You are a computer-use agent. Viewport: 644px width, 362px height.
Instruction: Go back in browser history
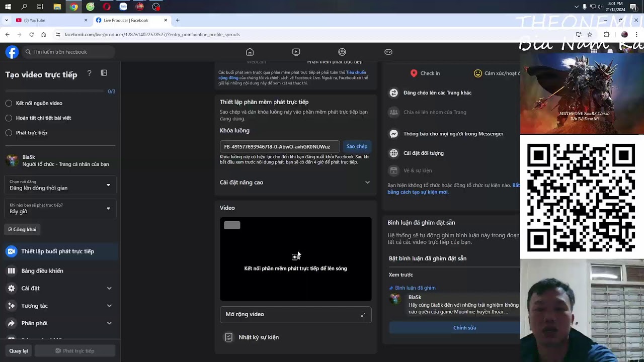pyautogui.click(x=7, y=35)
